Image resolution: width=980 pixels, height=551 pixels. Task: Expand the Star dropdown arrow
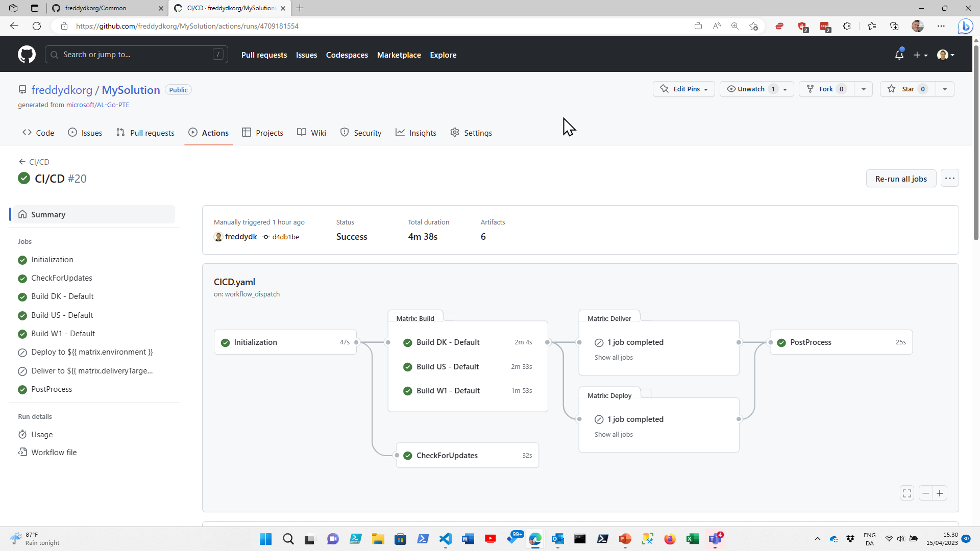pos(944,89)
